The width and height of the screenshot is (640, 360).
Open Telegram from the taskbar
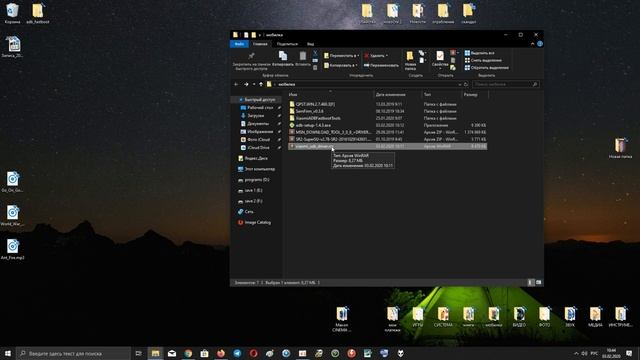237,353
